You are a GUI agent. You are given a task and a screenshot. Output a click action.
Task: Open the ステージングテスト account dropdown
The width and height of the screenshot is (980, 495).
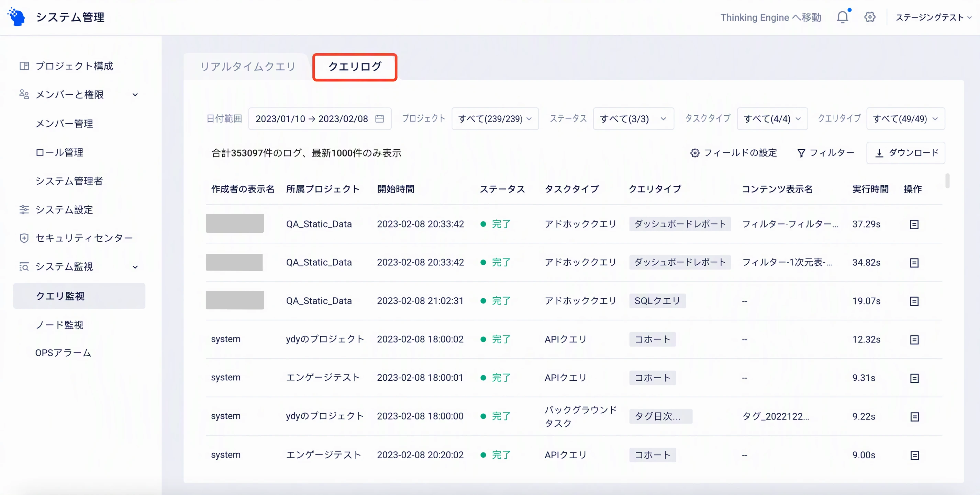pos(933,17)
